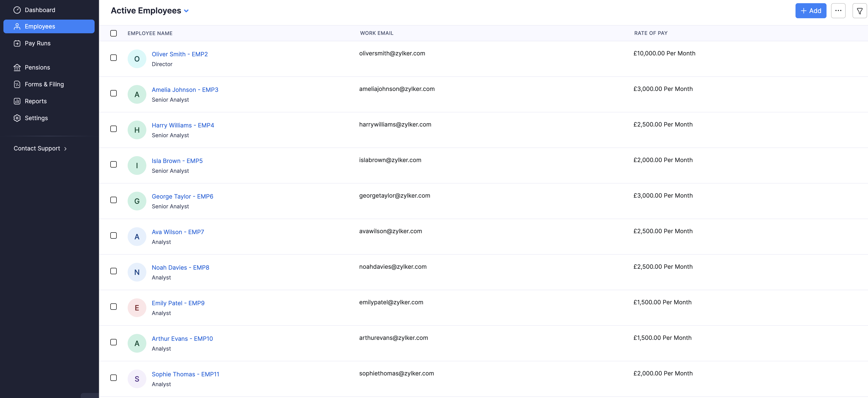The height and width of the screenshot is (398, 868).
Task: Select the checkbox for Arthur Evans
Action: pos(114,342)
